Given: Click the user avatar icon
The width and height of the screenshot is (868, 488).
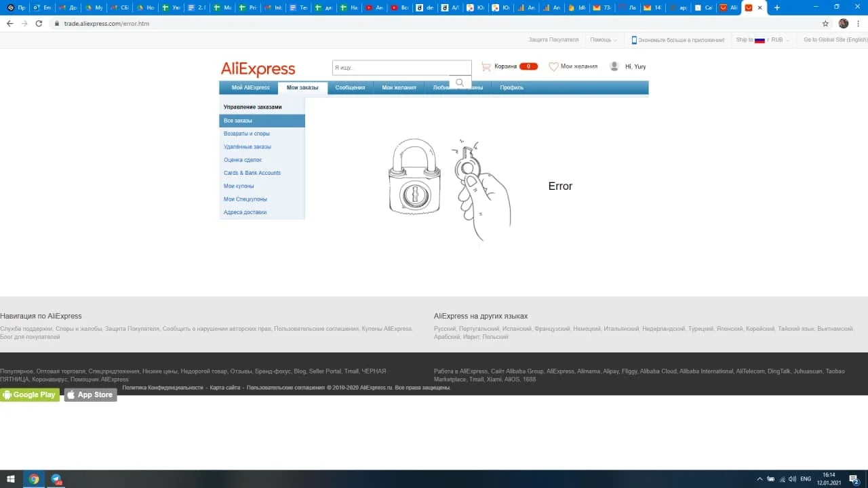Looking at the screenshot, I should click(x=614, y=66).
